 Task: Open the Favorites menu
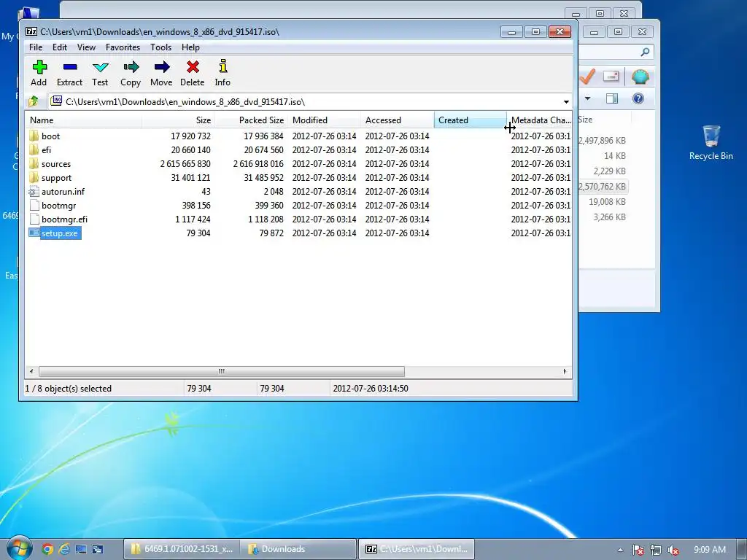(x=123, y=47)
